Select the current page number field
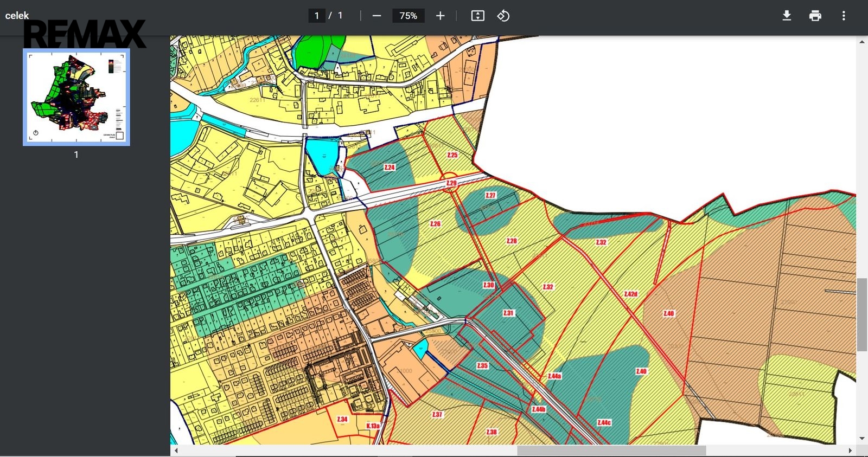 [x=317, y=16]
